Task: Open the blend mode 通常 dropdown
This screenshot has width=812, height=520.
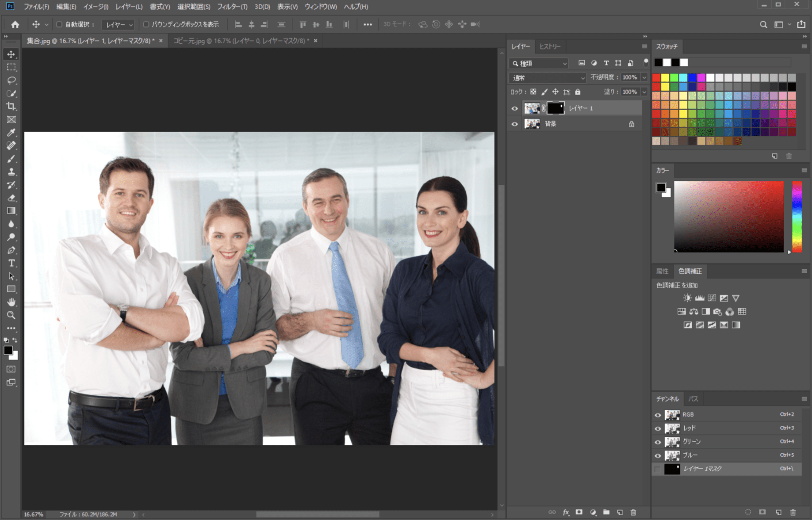Action: click(x=548, y=78)
